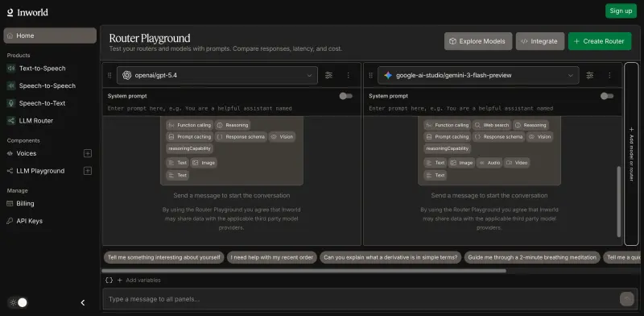Open three-dot menu for gpt-5.4 panel

tap(349, 75)
